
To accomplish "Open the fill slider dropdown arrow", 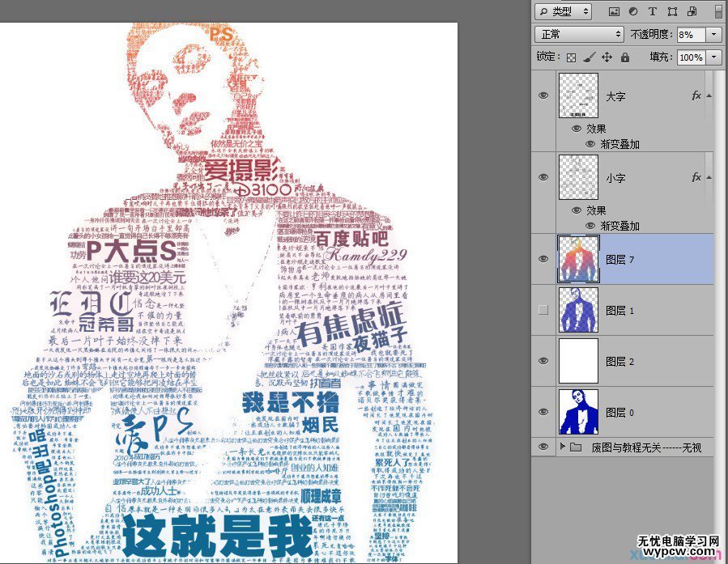I will (x=713, y=57).
